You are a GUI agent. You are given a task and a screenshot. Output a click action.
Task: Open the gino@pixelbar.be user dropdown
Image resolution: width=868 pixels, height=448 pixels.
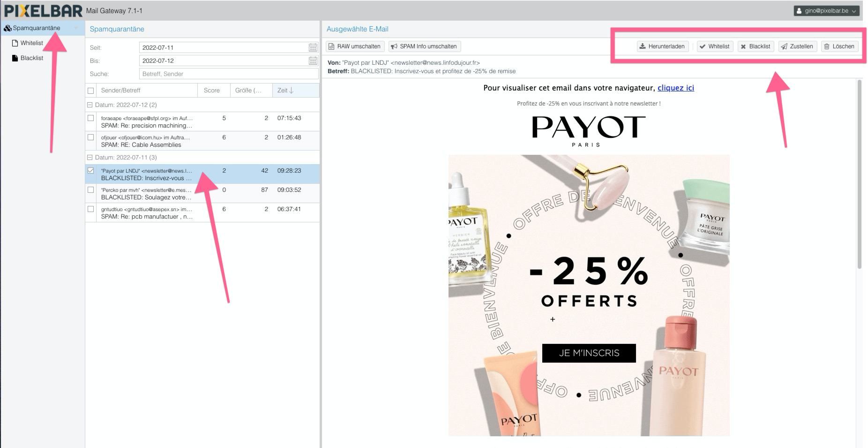(827, 11)
